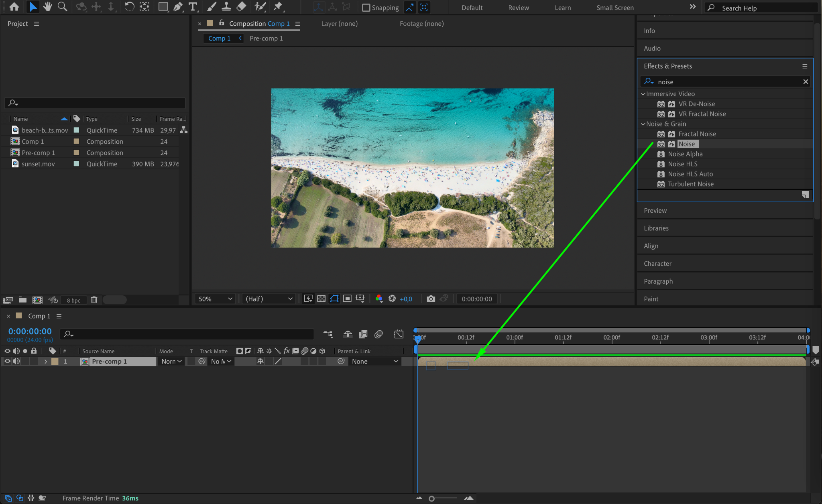The width and height of the screenshot is (822, 504).
Task: Select the Pen tool in toolbar
Action: tap(178, 7)
